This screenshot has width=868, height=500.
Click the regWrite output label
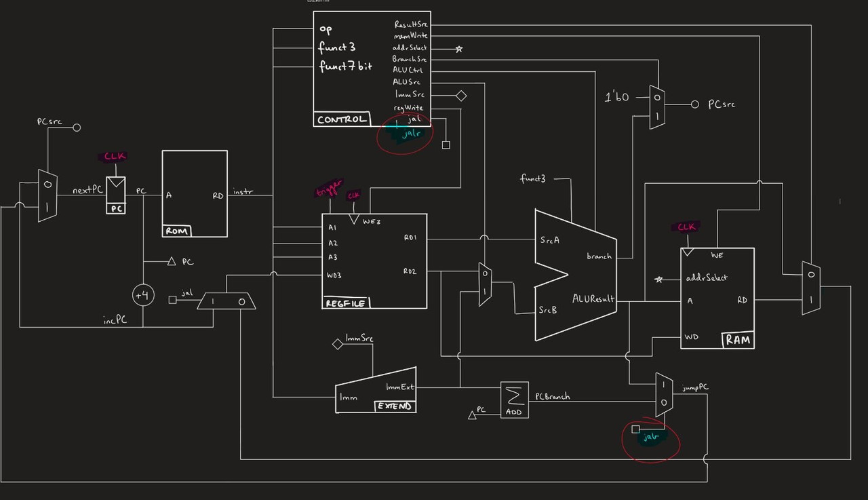click(x=408, y=108)
